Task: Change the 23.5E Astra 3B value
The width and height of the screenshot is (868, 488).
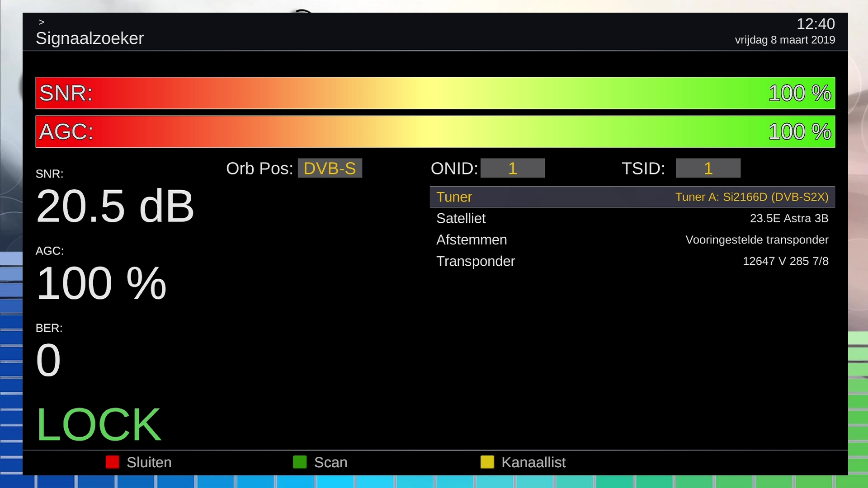Action: tap(789, 218)
